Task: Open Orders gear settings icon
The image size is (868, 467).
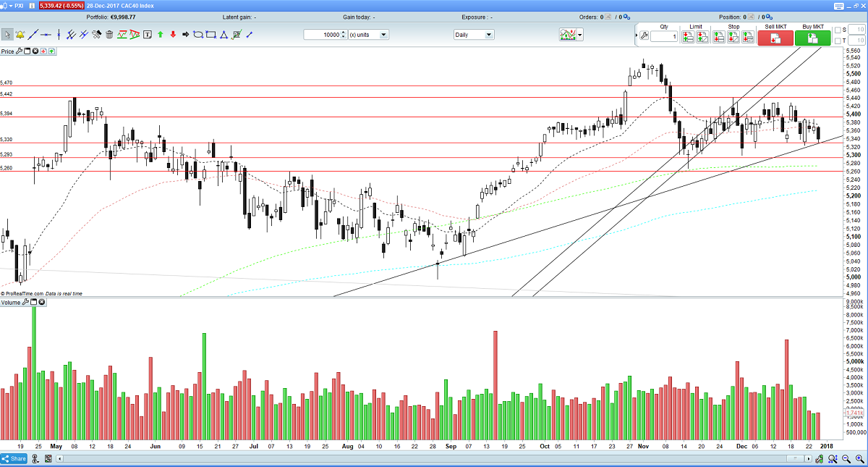Action: [627, 17]
